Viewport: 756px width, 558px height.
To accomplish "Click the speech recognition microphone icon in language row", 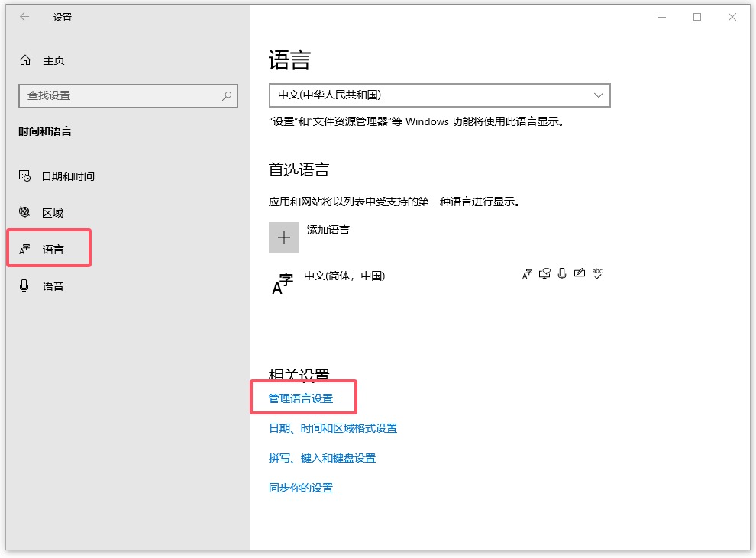I will coord(562,273).
